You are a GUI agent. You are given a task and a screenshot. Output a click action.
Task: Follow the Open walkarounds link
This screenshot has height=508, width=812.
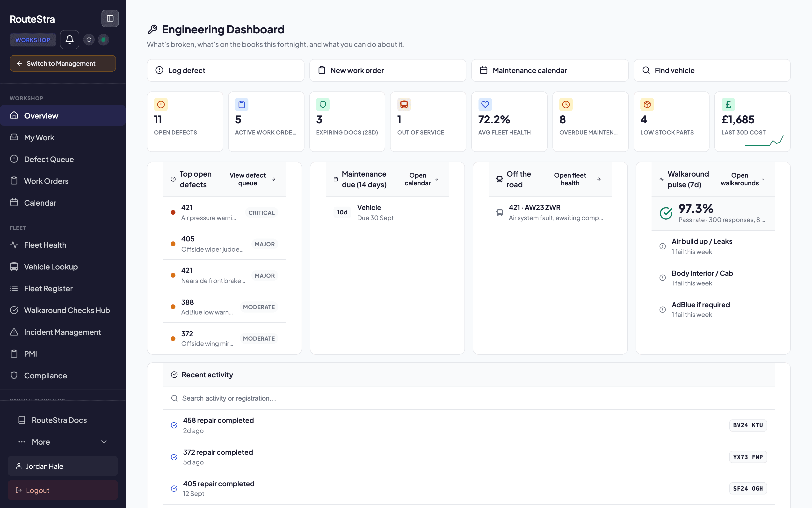coord(742,179)
